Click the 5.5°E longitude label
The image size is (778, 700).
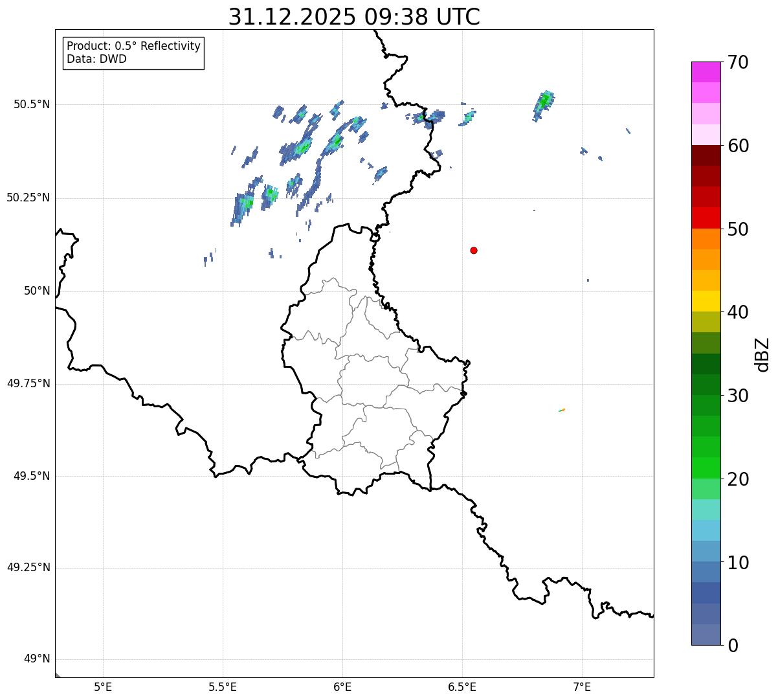[223, 686]
